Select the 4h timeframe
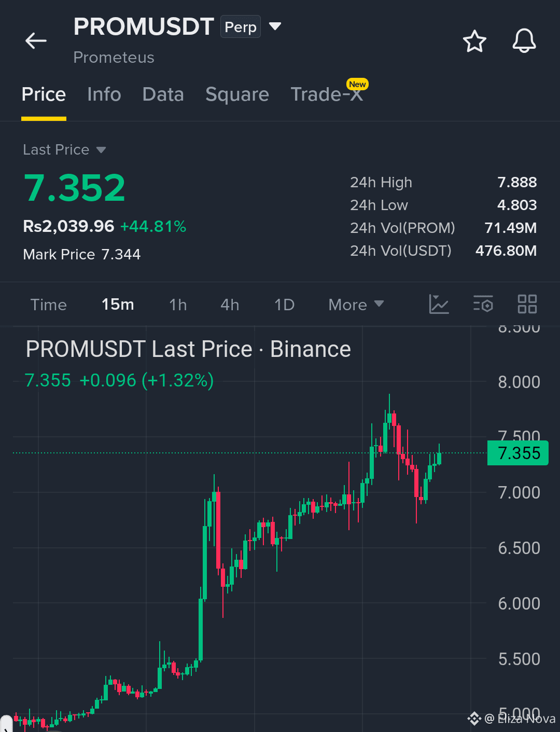 [x=230, y=305]
